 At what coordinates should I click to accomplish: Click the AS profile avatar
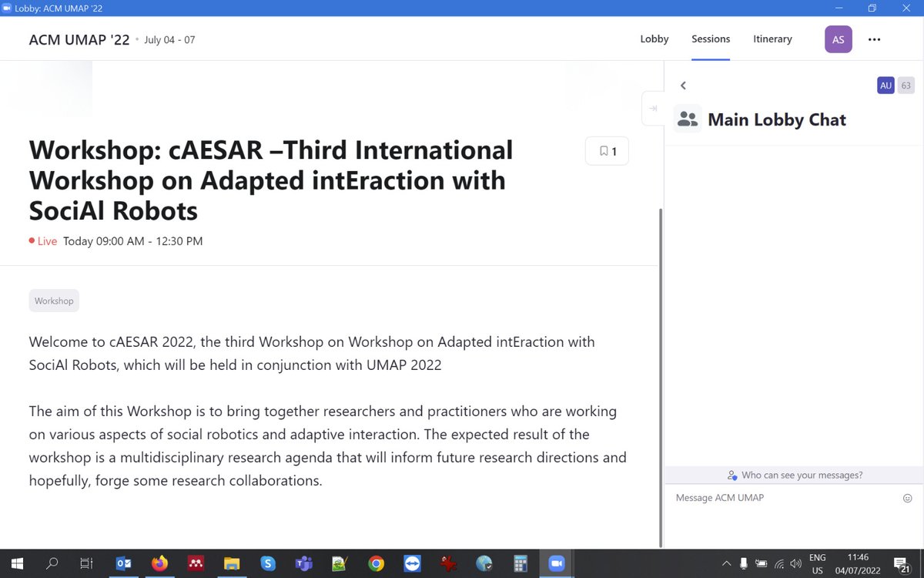click(839, 39)
